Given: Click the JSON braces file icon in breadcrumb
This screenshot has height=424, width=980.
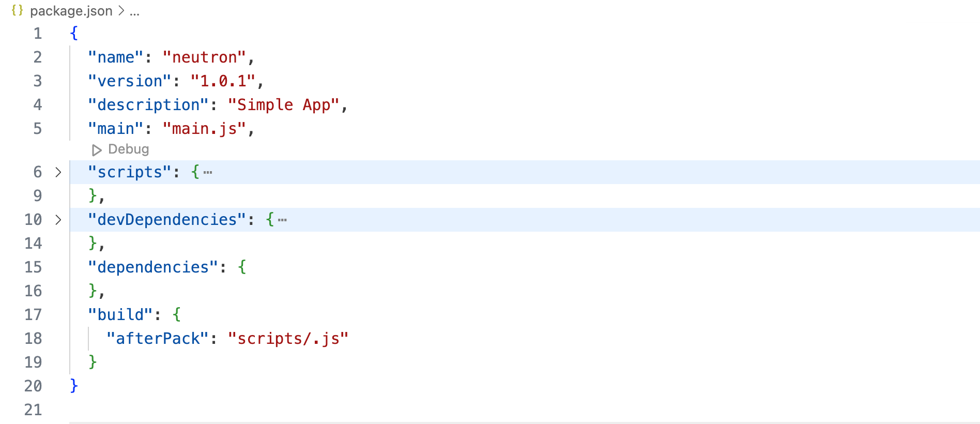Looking at the screenshot, I should pyautogui.click(x=17, y=10).
